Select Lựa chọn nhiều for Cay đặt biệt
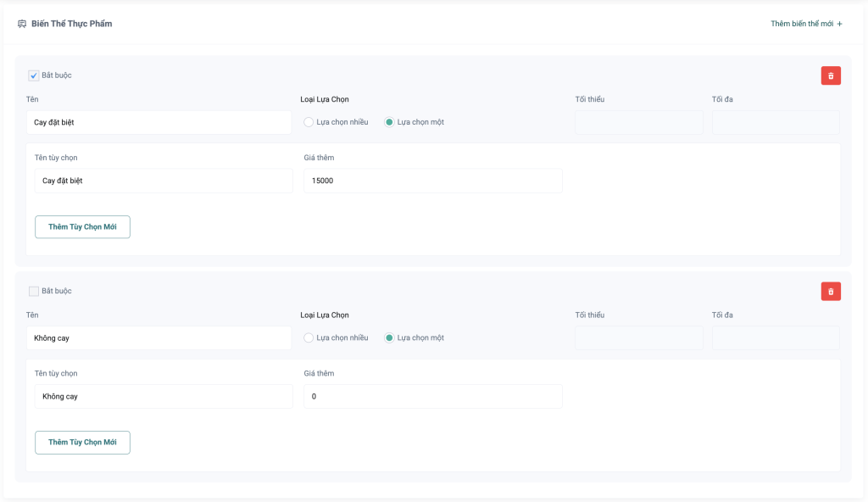Viewport: 868px width, 502px height. click(309, 122)
